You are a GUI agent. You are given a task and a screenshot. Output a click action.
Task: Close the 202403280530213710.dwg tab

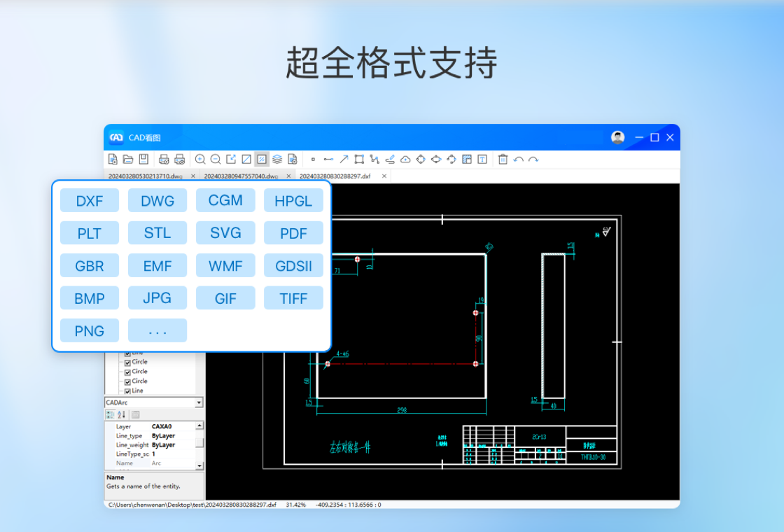pos(193,176)
